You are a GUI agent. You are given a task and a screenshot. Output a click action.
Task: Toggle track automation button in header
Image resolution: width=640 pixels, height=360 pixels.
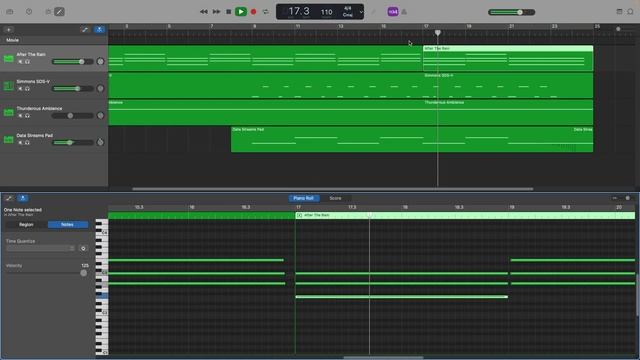point(84,29)
